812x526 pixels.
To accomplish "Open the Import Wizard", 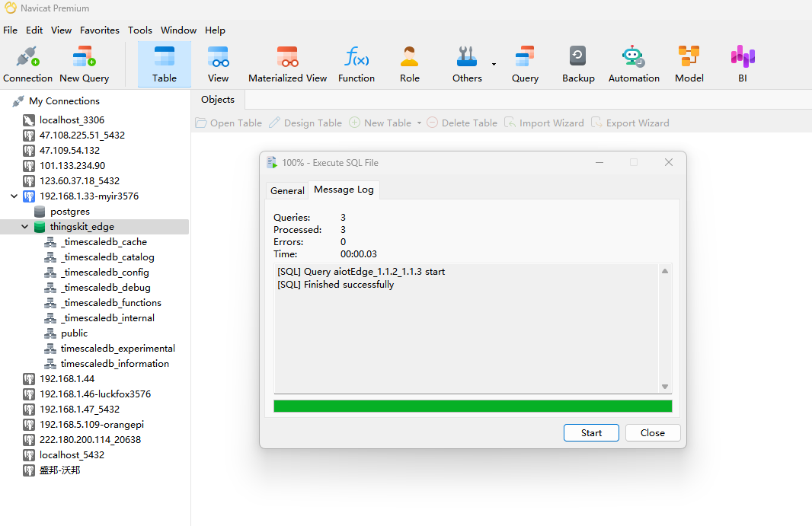I will [x=544, y=123].
